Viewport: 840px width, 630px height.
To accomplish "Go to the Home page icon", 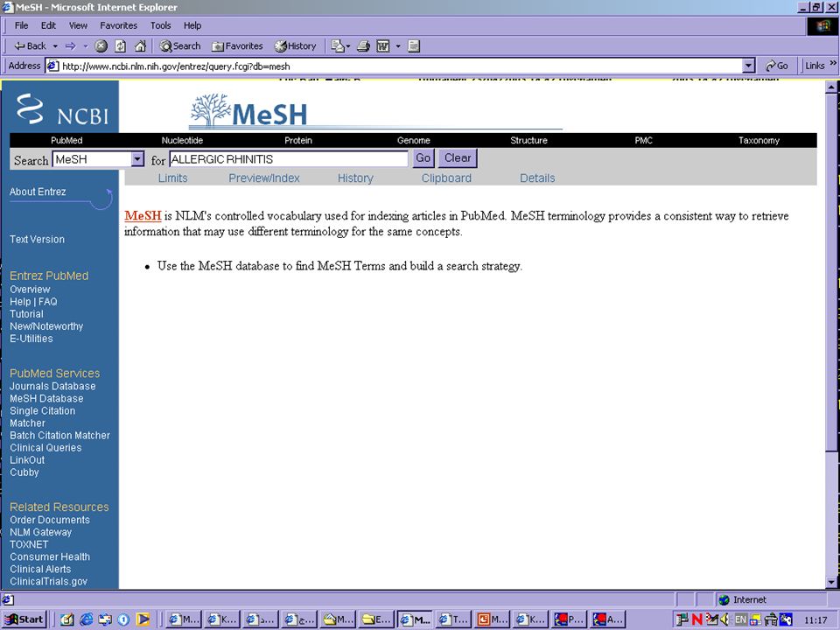I will (x=140, y=46).
